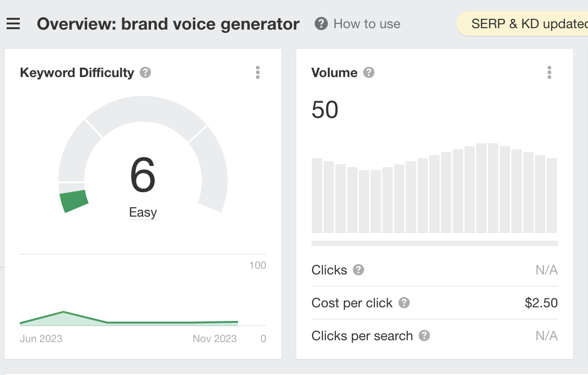588x375 pixels.
Task: Click the $2.50 cost per click value
Action: [541, 303]
